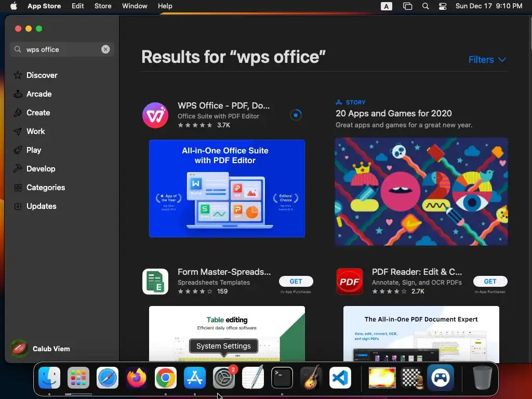Viewport: 532px width, 399px height.
Task: Launch Chess from the Dock
Action: (412, 378)
